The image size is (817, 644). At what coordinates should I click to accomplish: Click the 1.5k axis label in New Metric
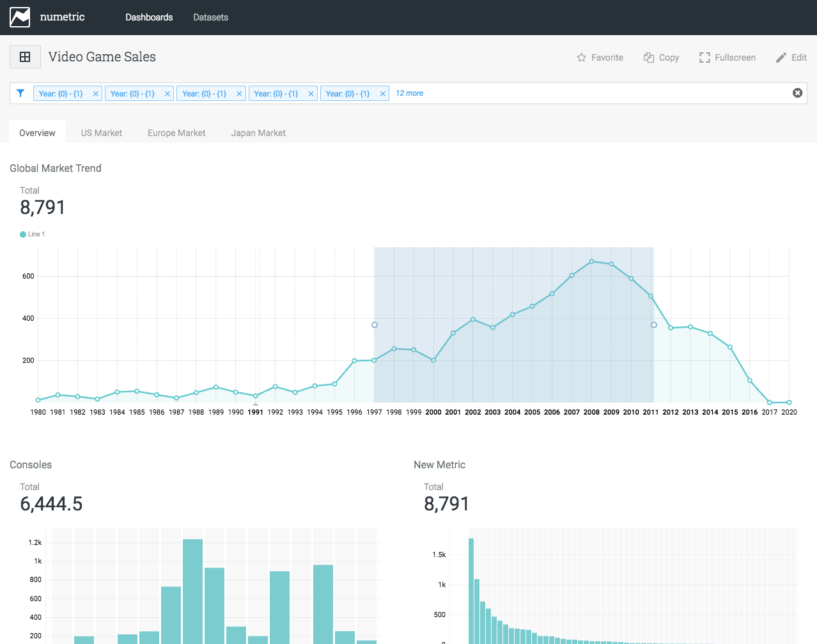pos(439,555)
